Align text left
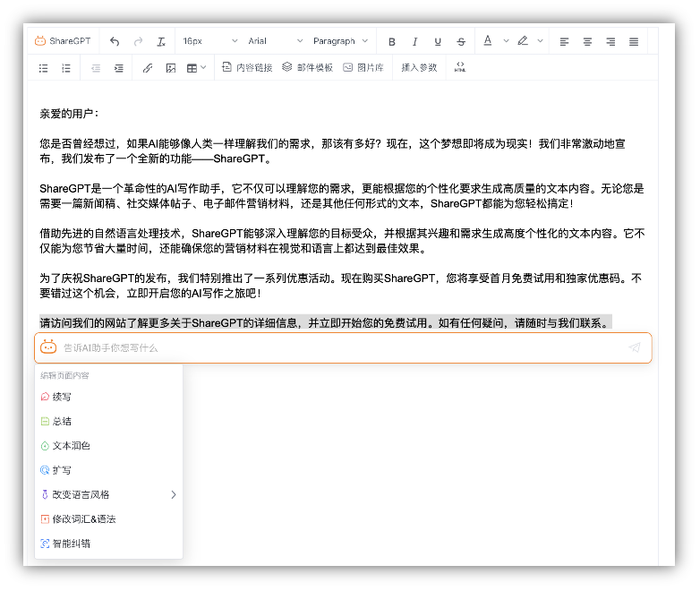700x591 pixels. (564, 41)
